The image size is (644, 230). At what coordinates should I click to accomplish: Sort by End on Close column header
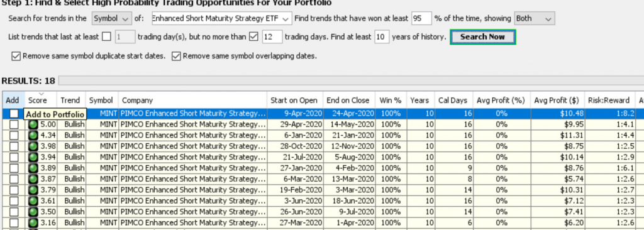[349, 100]
